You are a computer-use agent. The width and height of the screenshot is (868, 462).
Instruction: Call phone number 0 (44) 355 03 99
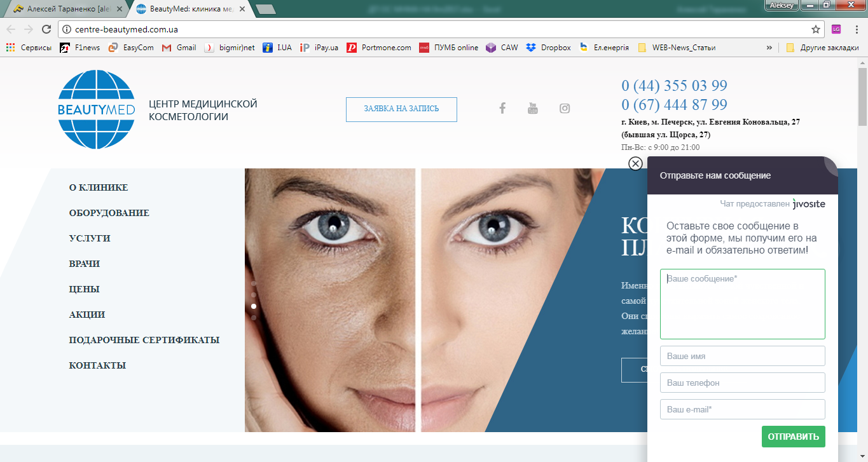(x=674, y=86)
